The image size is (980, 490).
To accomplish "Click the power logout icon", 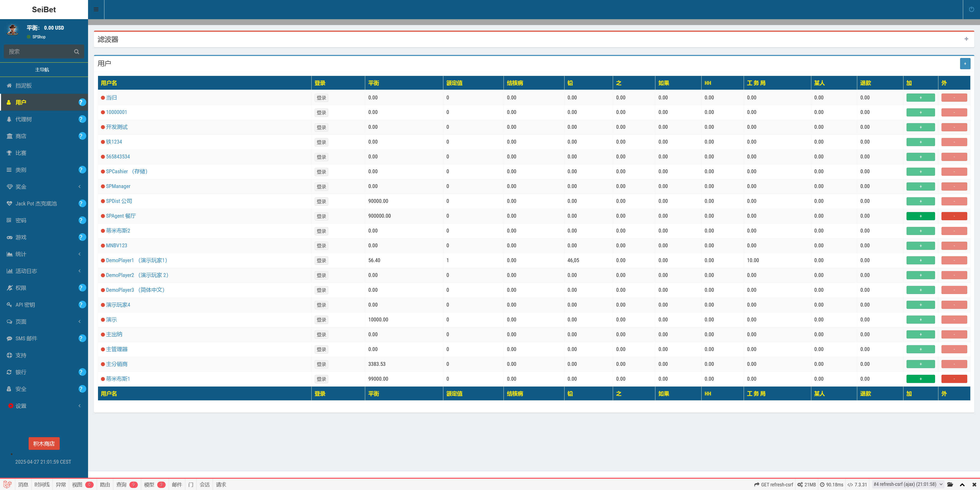I will click(971, 9).
